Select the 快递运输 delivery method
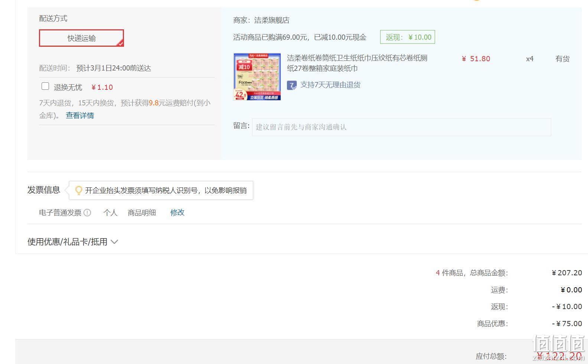This screenshot has width=588, height=364. [x=81, y=38]
